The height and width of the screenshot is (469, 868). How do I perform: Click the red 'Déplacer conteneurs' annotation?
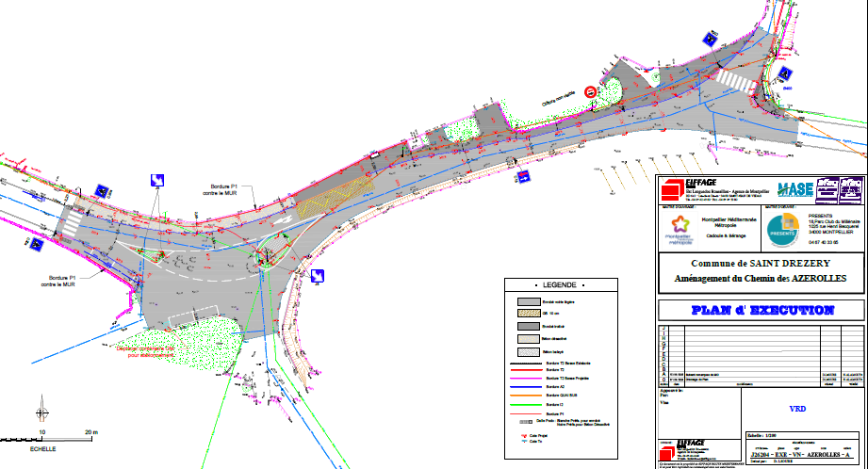[x=145, y=352]
